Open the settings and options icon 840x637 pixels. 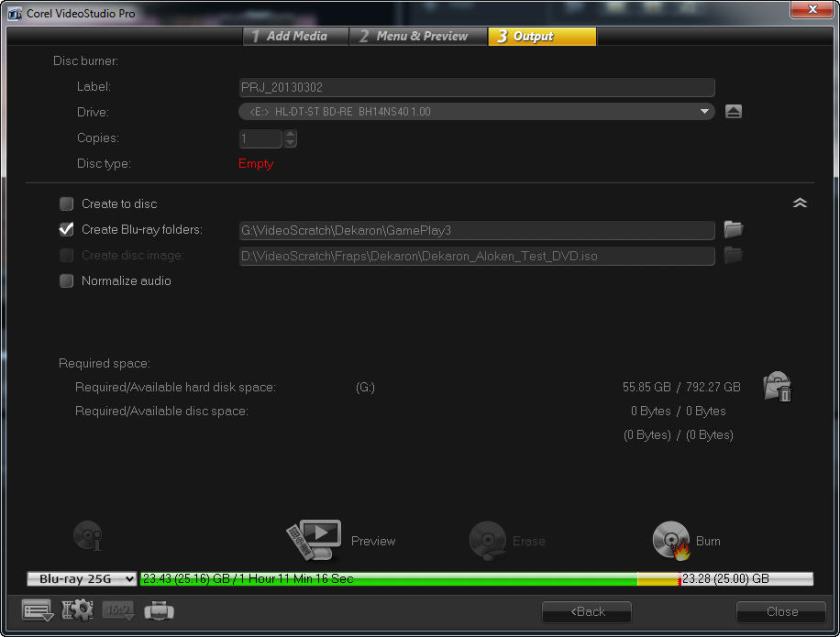(x=37, y=611)
